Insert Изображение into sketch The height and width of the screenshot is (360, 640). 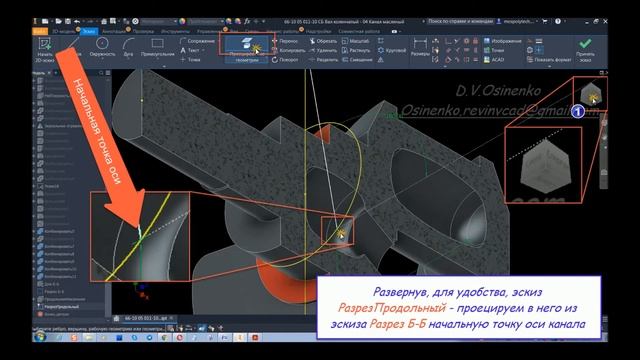pyautogui.click(x=502, y=41)
